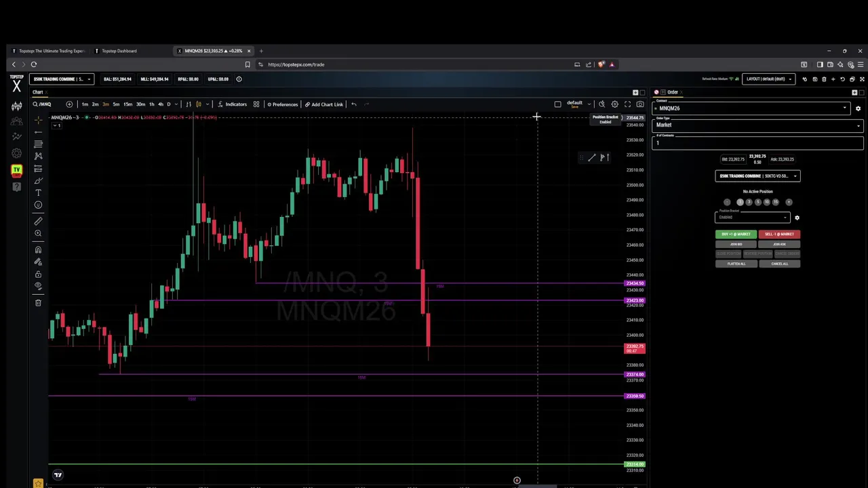Open chart Preferences
This screenshot has width=868, height=488.
[282, 104]
